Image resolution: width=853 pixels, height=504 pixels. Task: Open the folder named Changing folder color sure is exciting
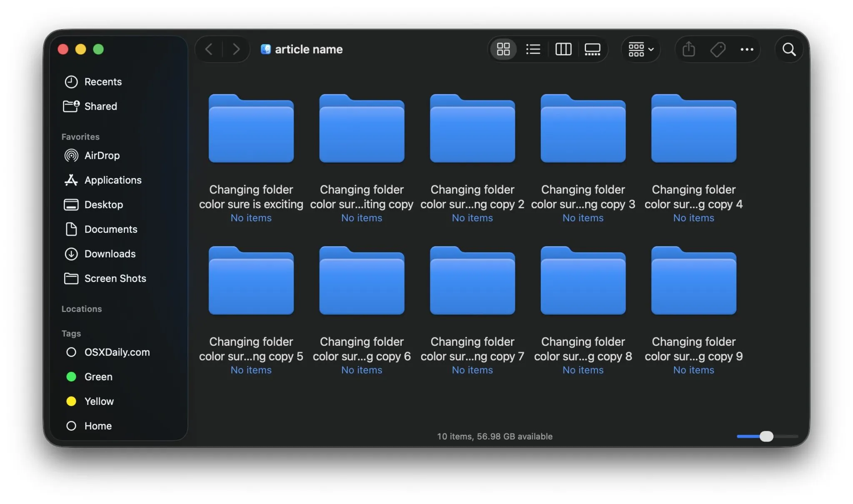pos(251,129)
